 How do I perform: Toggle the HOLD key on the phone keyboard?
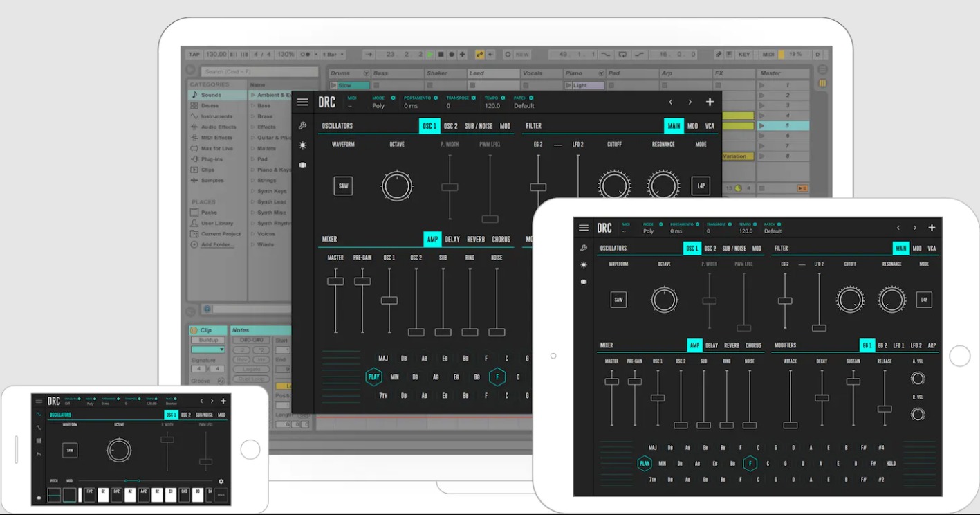tap(221, 495)
